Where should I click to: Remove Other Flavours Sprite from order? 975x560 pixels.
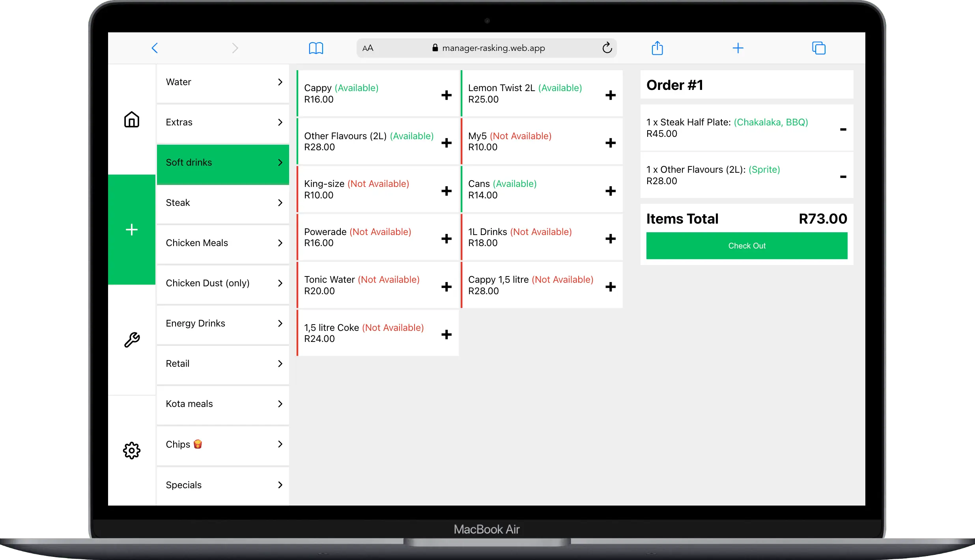point(843,176)
